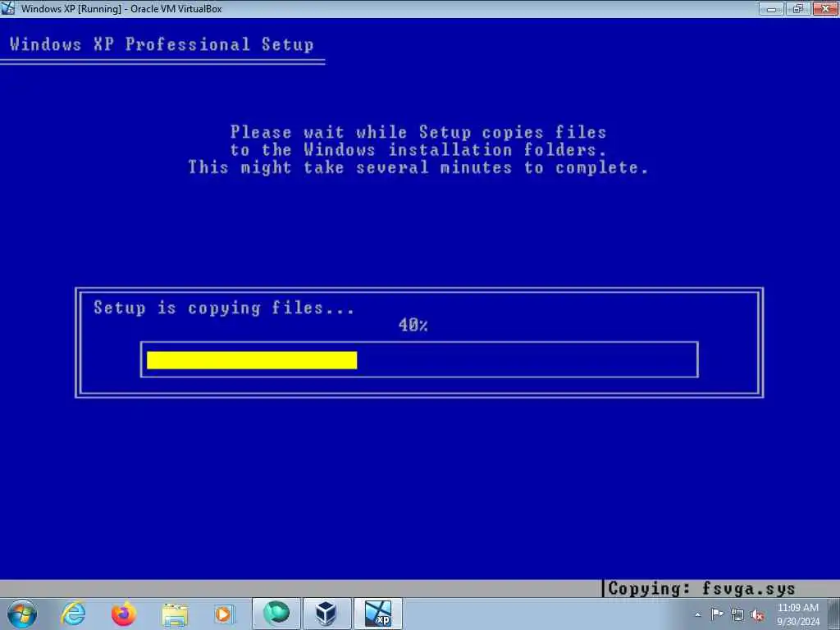Open Firefox from the taskbar
This screenshot has width=840, height=630.
click(124, 614)
